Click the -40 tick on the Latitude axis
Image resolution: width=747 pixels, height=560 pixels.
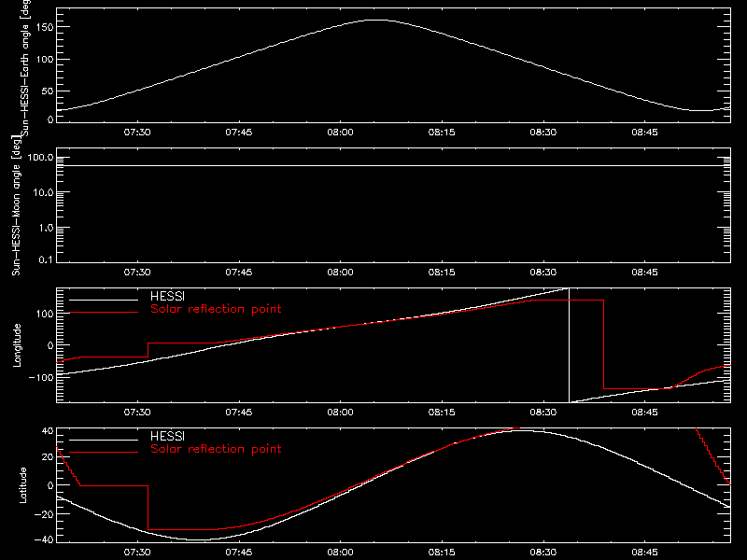[x=44, y=539]
